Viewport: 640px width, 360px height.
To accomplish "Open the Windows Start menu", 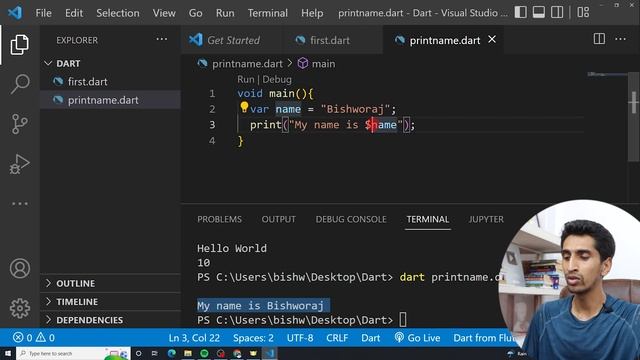I will tap(8, 353).
